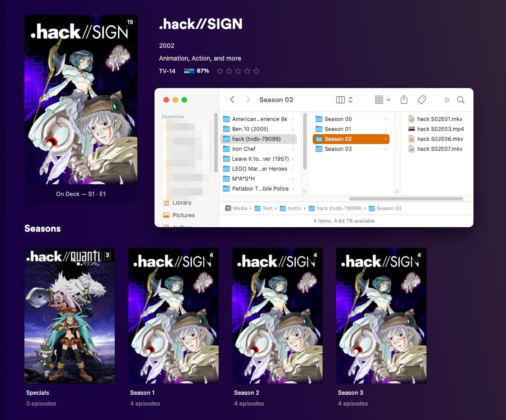
Task: Open the Animation, Action, and more genre link
Action: (200, 58)
